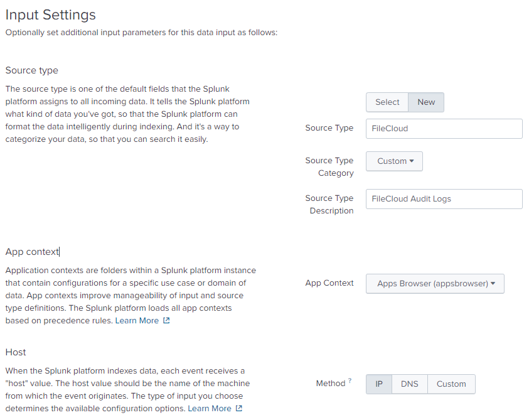Click the Source Type field containing FileCloud
This screenshot has width=529, height=420.
click(x=444, y=129)
